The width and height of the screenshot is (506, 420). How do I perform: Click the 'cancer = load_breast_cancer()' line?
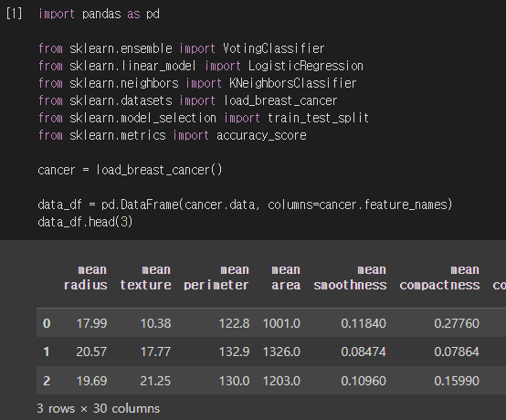pos(130,170)
